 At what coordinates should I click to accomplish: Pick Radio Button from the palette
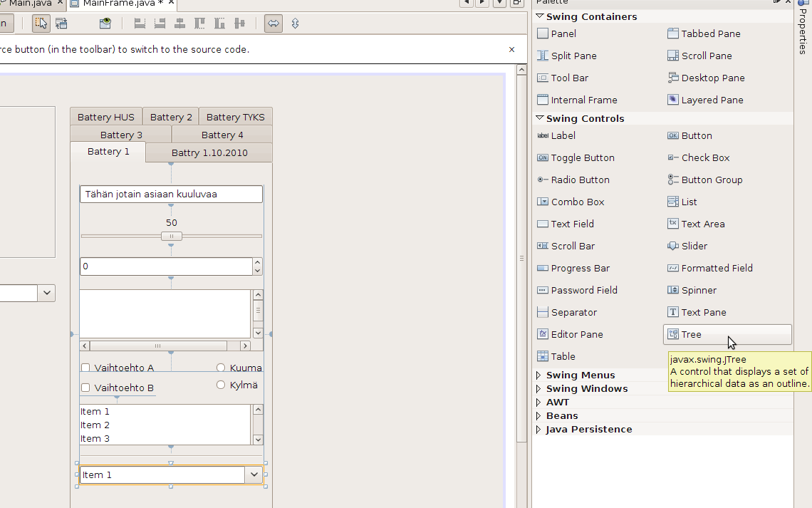(x=573, y=180)
